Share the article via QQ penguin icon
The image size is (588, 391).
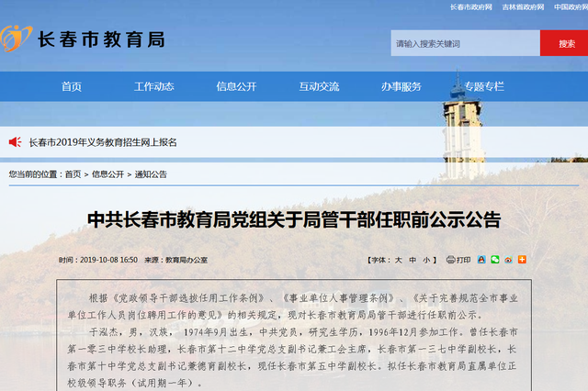[x=481, y=260]
